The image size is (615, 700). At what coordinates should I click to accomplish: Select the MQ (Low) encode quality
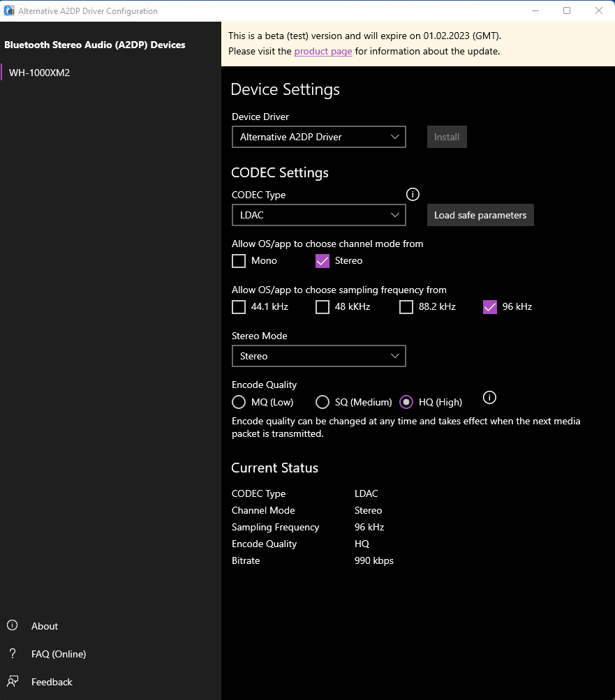pos(239,402)
